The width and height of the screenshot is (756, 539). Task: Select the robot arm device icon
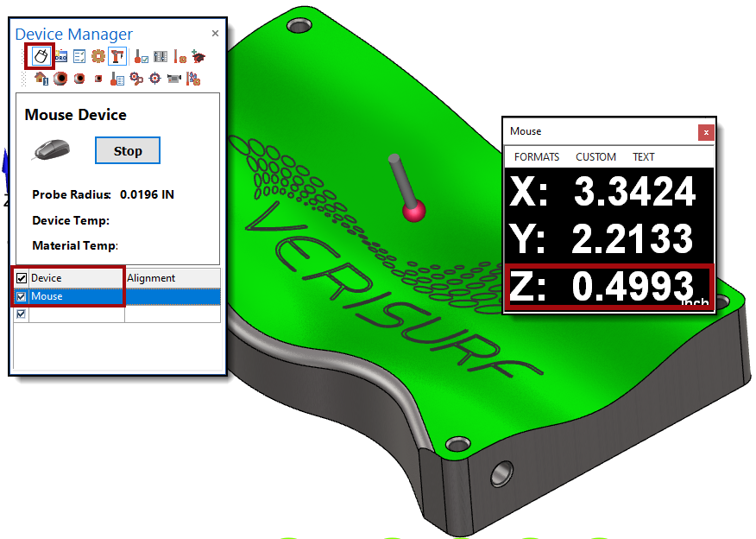tap(117, 56)
